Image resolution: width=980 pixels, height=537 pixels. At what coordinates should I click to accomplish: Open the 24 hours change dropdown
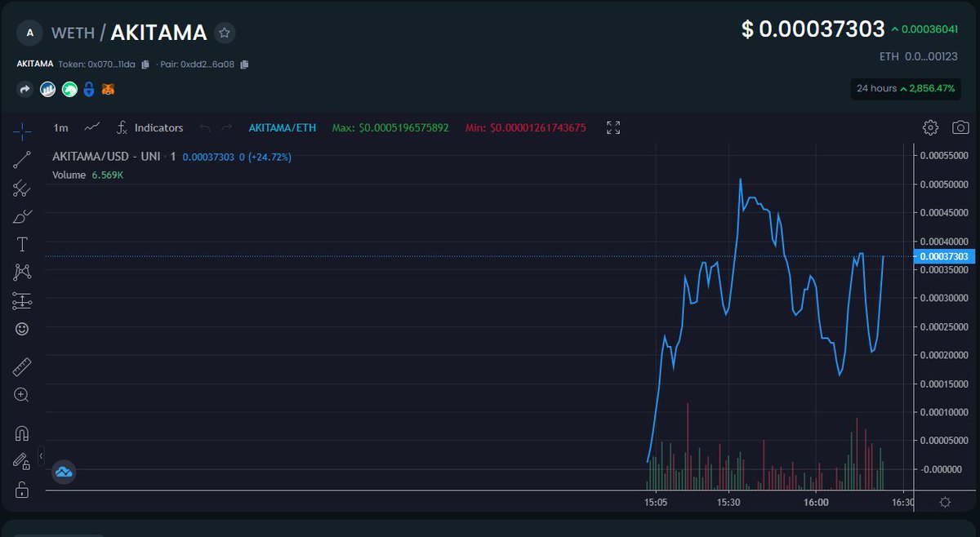[905, 88]
